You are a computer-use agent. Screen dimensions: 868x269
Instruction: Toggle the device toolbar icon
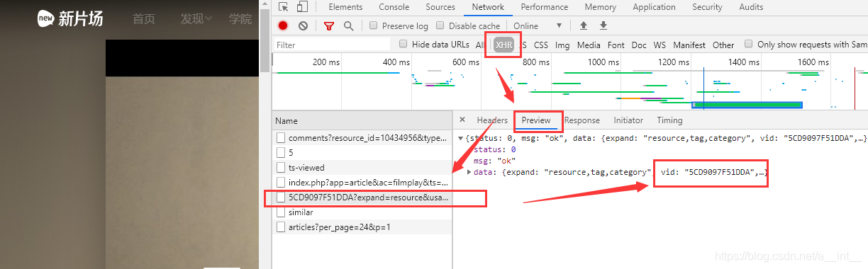(302, 7)
